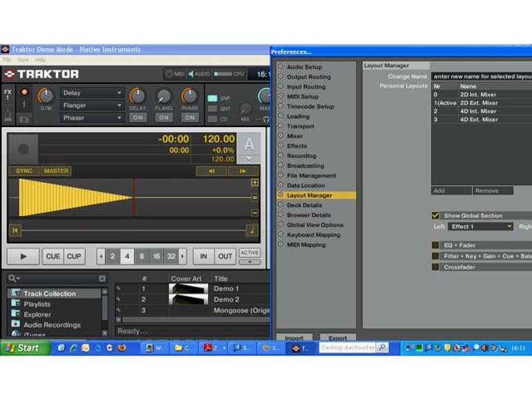Turn the D/W effect knob
This screenshot has width=532, height=399.
[46, 96]
